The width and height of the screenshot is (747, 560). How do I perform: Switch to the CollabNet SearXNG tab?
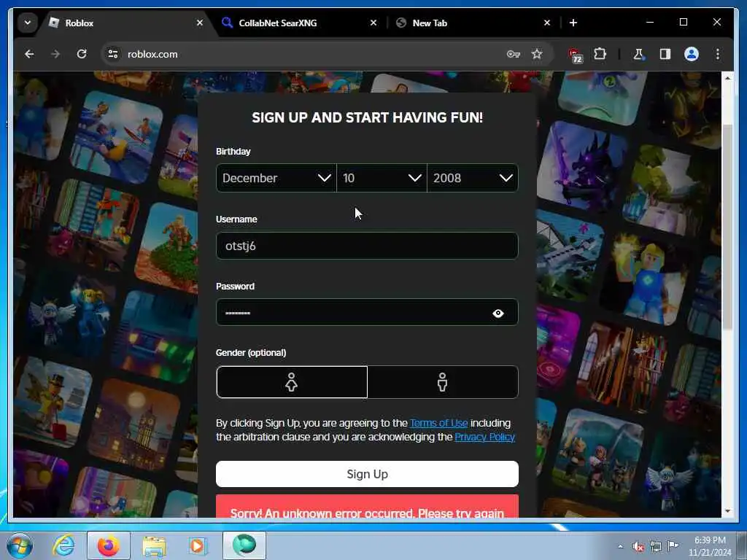300,23
